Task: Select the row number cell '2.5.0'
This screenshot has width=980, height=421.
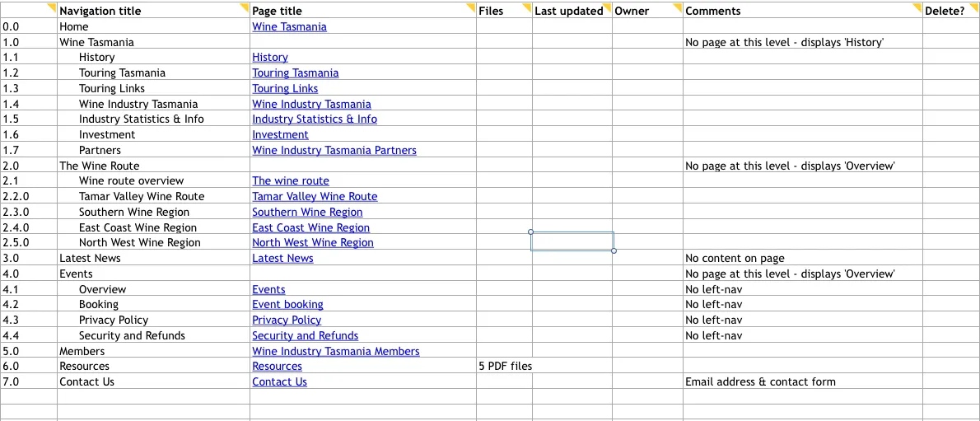Action: coord(29,243)
